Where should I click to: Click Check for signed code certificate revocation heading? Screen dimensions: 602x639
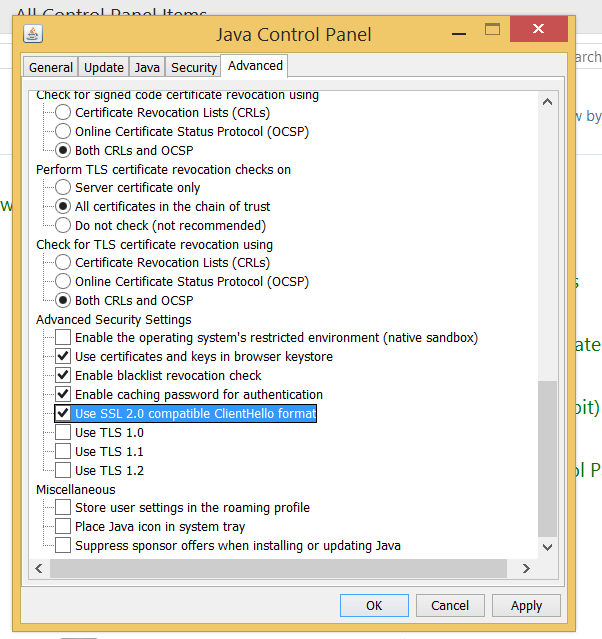[177, 95]
